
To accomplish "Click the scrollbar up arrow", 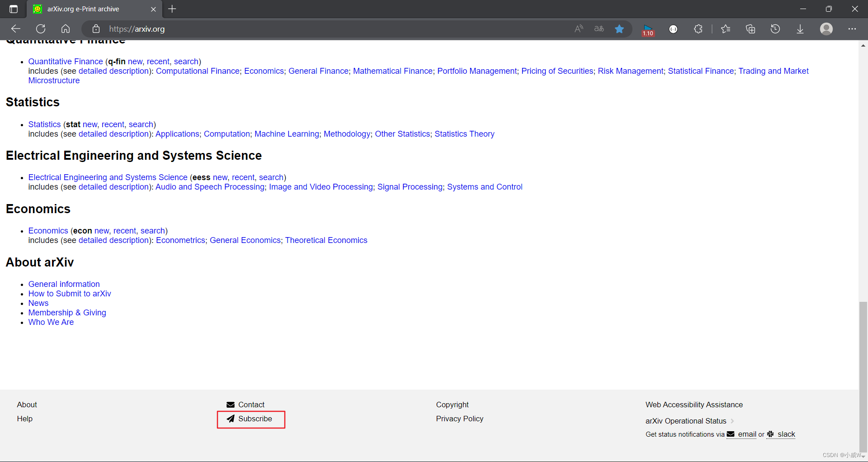I will coord(863,45).
